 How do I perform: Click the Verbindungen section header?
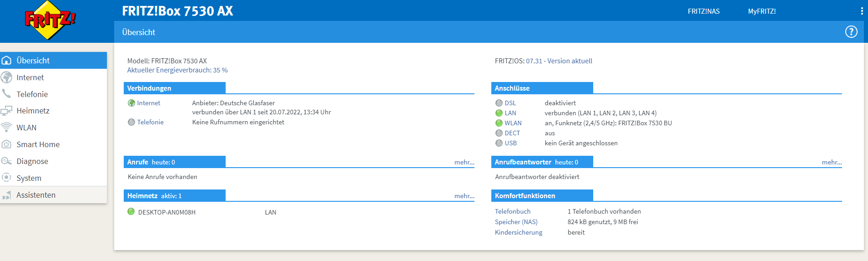click(175, 88)
